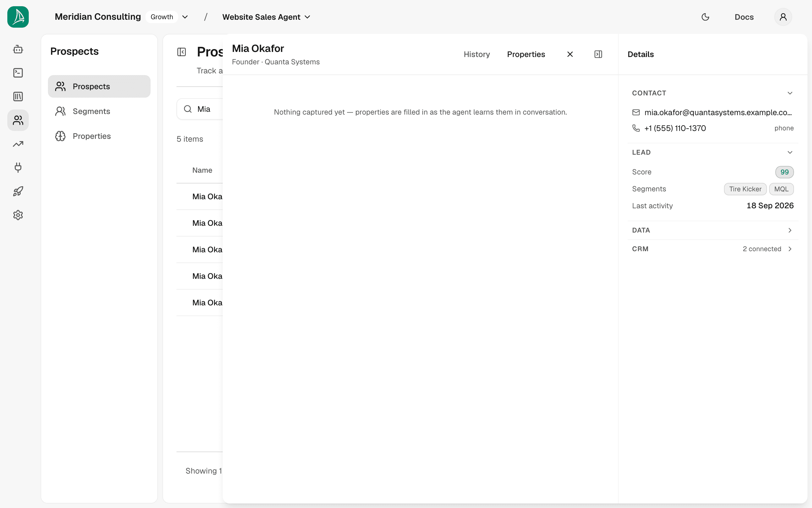
Task: Click the email envelope icon
Action: point(636,113)
